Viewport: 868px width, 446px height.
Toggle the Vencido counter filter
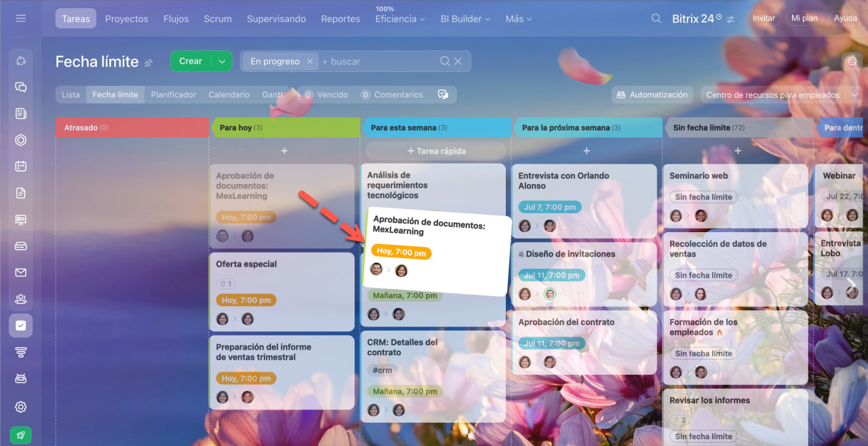(x=326, y=95)
